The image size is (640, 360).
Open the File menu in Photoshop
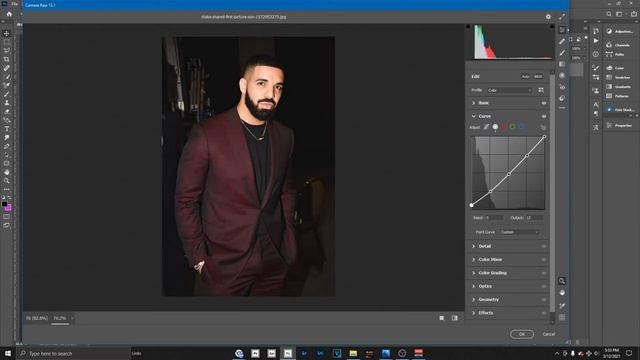tap(15, 4)
